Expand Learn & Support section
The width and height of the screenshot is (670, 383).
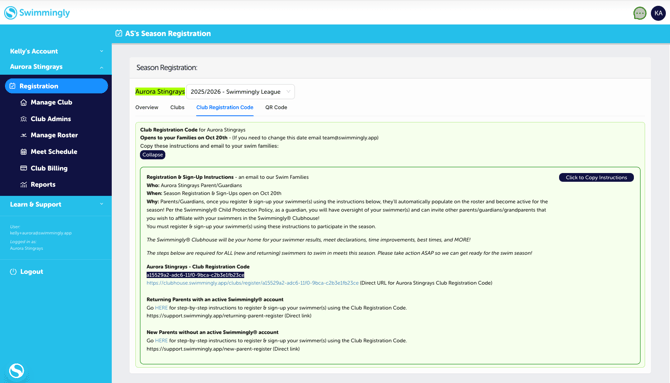(x=56, y=204)
